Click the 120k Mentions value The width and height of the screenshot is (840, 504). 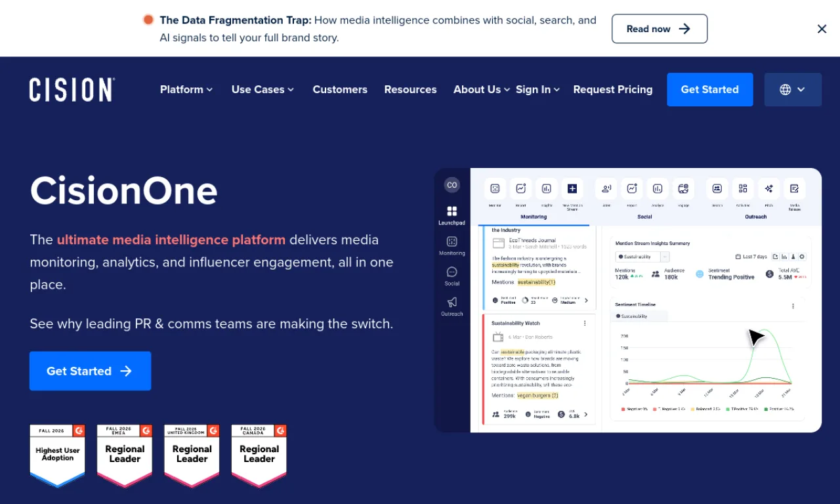621,277
